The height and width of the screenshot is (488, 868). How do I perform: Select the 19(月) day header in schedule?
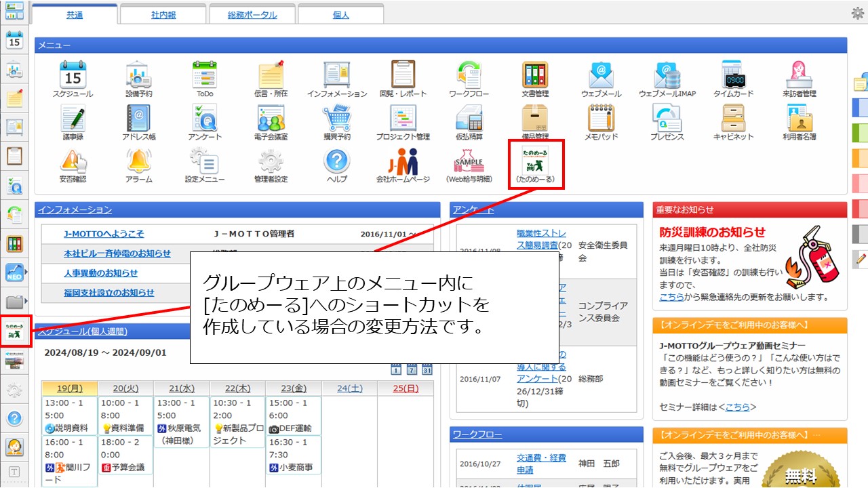pyautogui.click(x=69, y=388)
